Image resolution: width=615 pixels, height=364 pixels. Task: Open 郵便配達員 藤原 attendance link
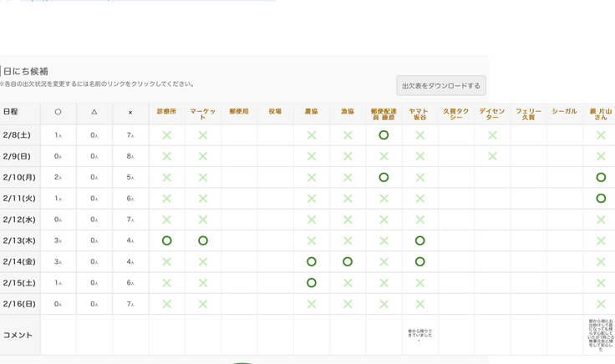(384, 114)
